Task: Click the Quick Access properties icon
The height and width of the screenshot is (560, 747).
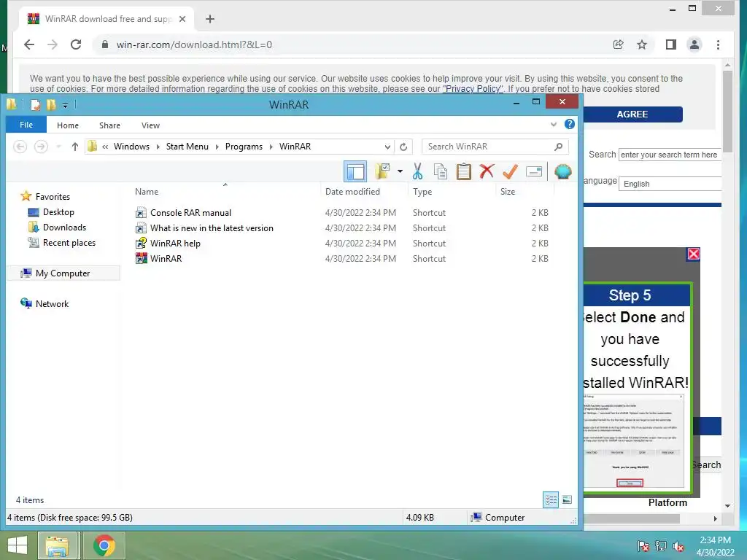Action: (x=35, y=105)
